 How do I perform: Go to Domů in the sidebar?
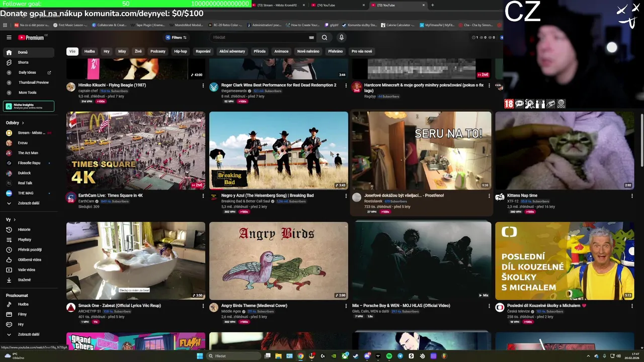click(x=28, y=52)
